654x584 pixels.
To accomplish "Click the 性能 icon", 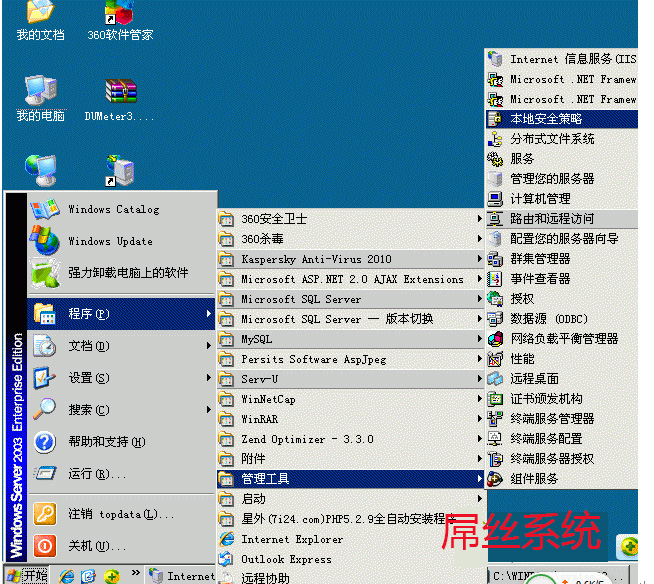I will (x=495, y=359).
